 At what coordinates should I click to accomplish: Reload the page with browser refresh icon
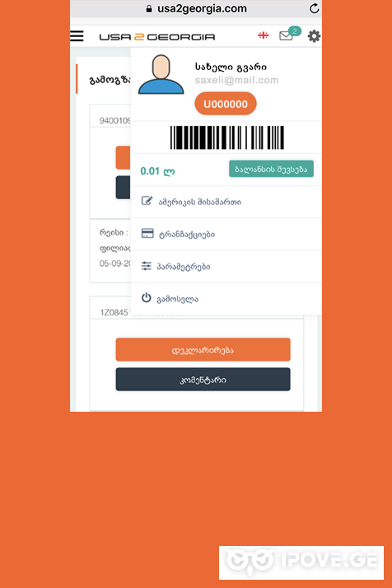point(314,8)
